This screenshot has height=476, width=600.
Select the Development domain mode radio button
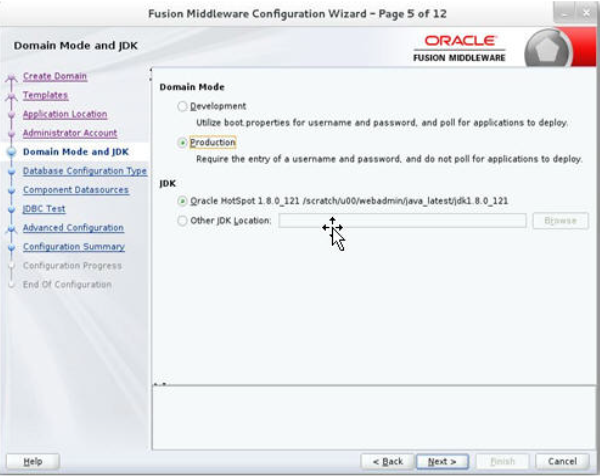coord(183,106)
